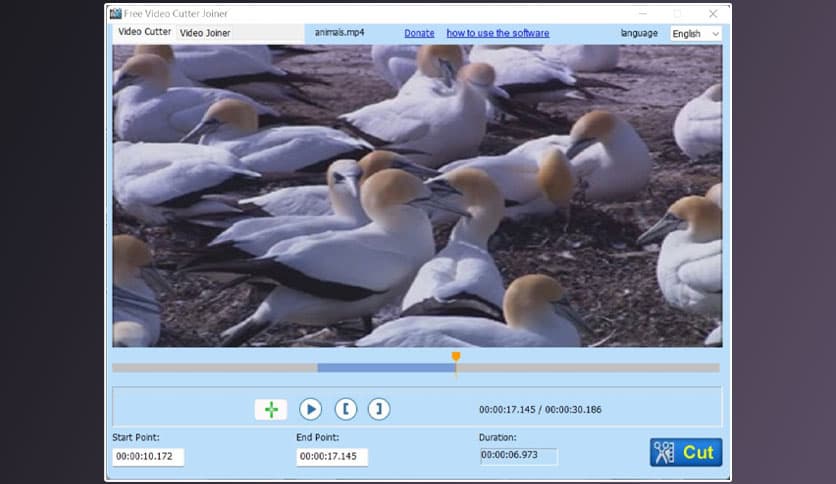Maximize the video cutter window
Image resolution: width=836 pixels, height=484 pixels.
click(677, 14)
